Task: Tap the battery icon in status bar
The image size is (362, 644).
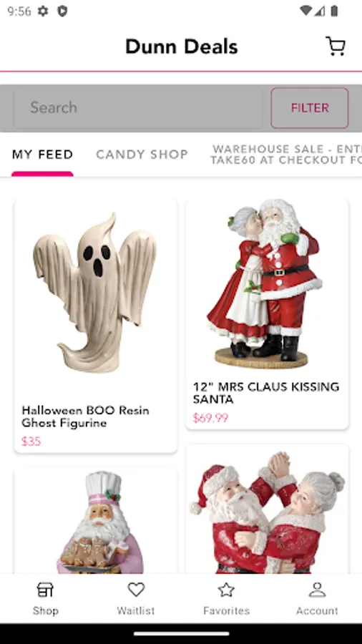Action: pos(335,11)
